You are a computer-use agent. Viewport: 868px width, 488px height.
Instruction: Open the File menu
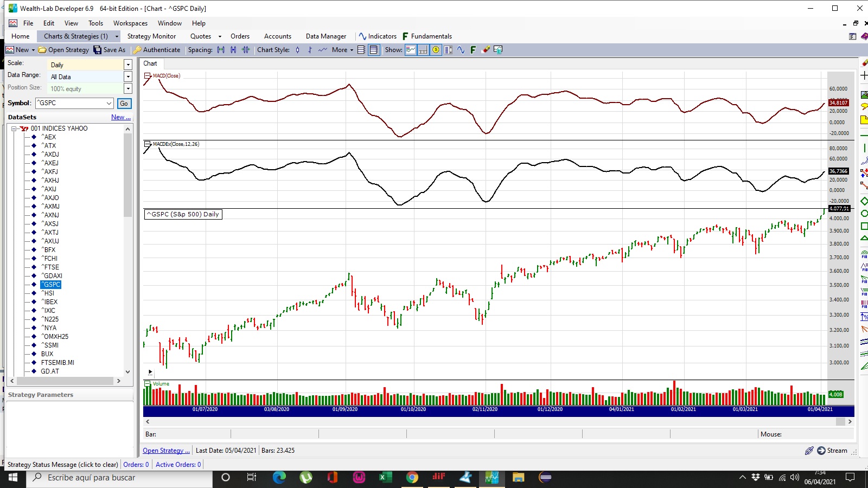[28, 23]
